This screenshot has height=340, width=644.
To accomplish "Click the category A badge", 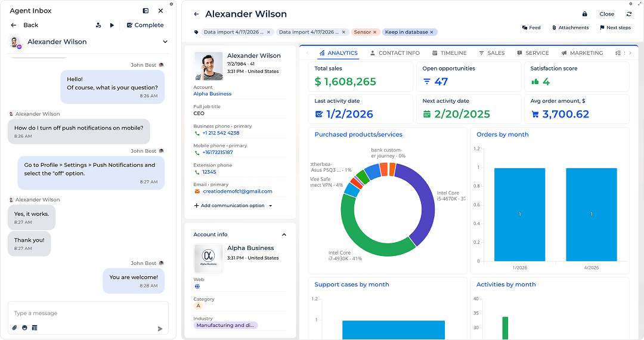I will coord(199,305).
